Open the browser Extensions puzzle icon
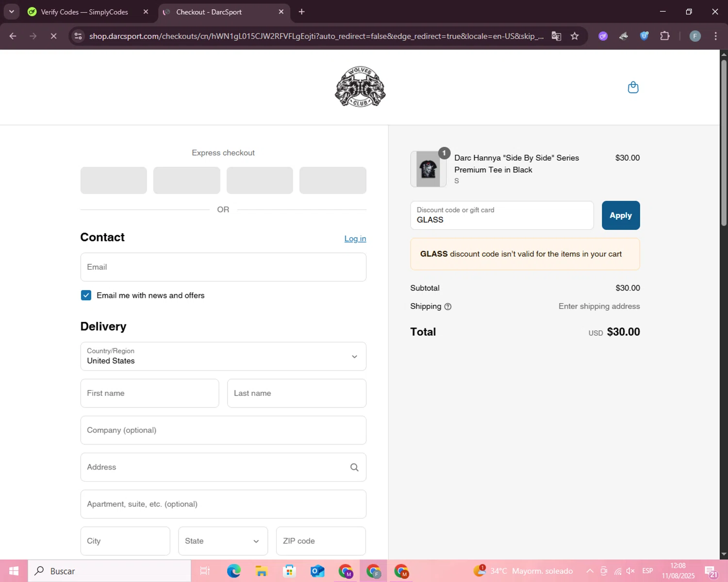The height and width of the screenshot is (582, 728). (x=665, y=36)
